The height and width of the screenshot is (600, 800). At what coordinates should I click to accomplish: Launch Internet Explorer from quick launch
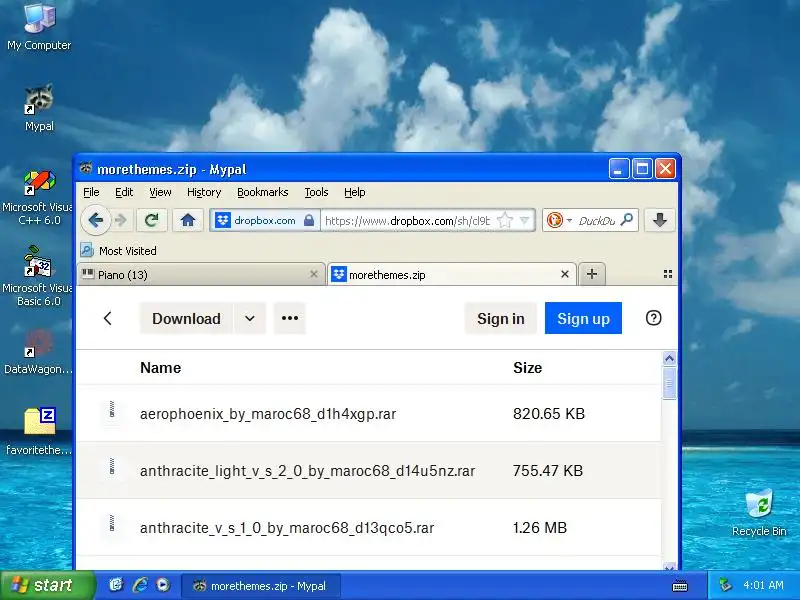pyautogui.click(x=140, y=585)
